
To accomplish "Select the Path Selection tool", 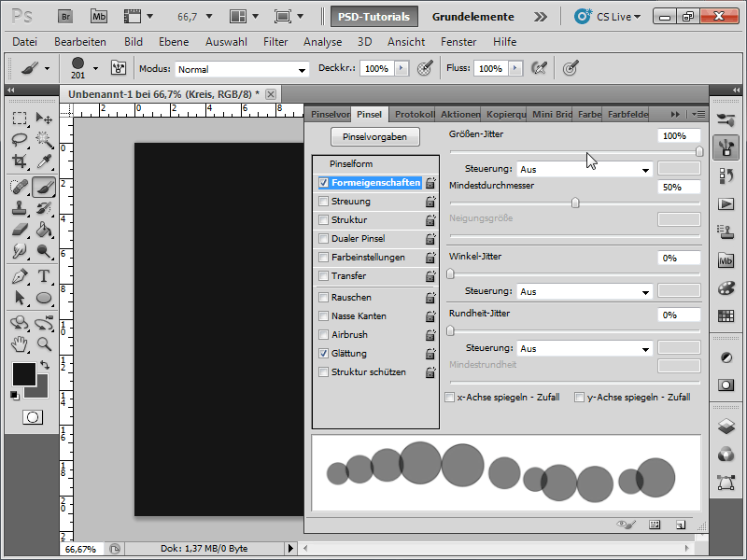I will (20, 298).
